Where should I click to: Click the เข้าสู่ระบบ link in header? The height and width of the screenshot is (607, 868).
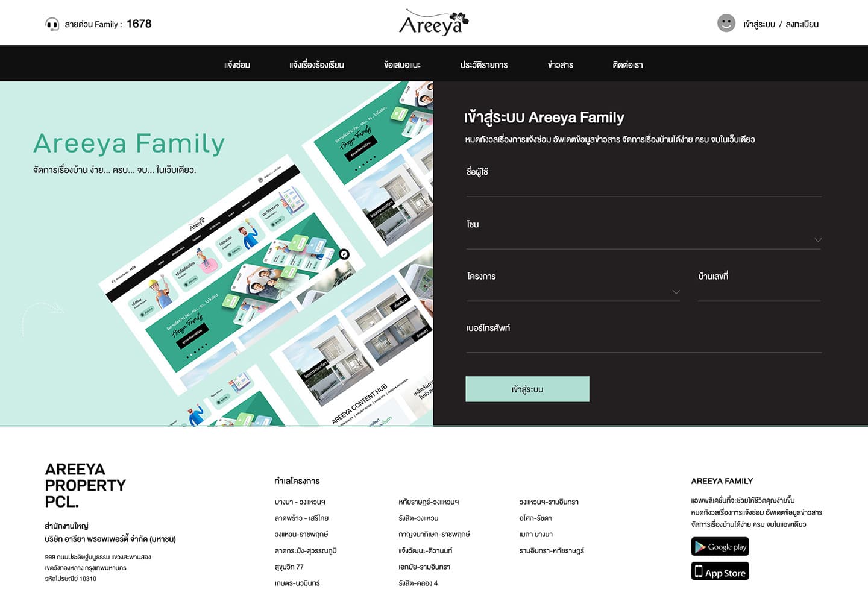pos(759,24)
